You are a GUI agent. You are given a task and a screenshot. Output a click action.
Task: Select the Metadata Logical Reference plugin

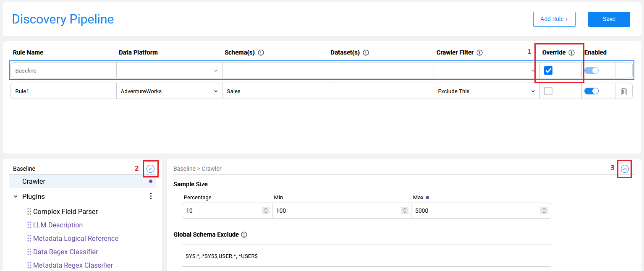tap(76, 239)
